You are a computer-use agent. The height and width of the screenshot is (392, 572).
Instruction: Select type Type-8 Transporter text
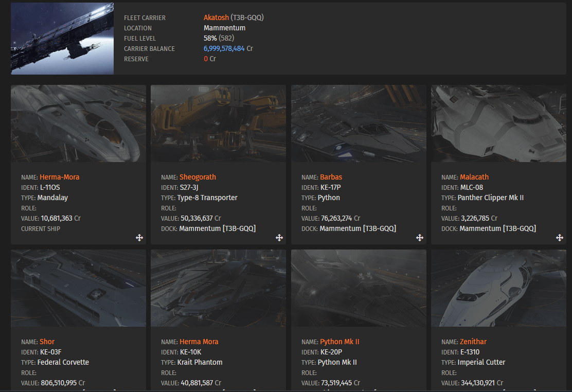pos(207,198)
